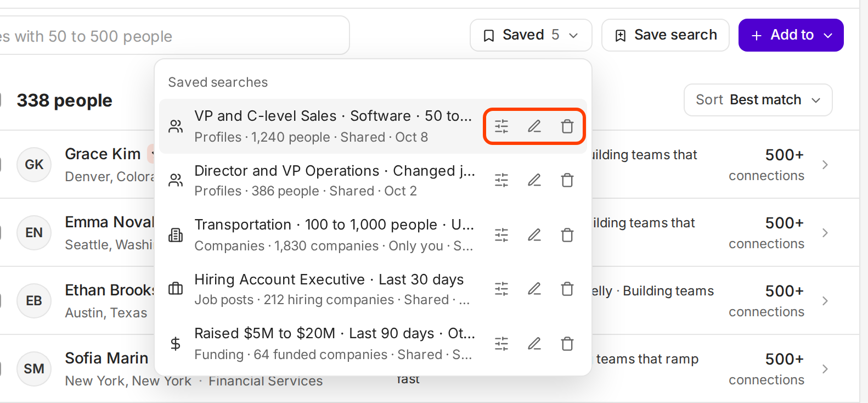Delete the Transportation companies saved search
This screenshot has height=403, width=868.
[x=567, y=235]
